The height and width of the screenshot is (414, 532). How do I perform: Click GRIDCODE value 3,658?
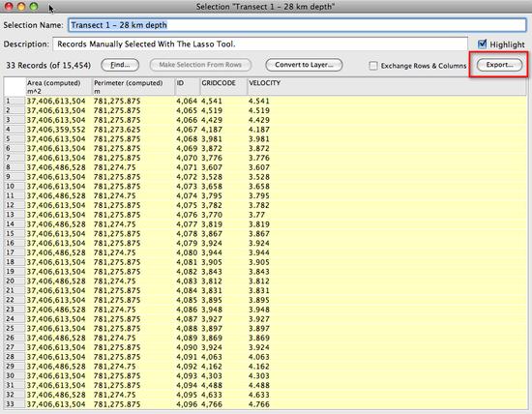(x=212, y=187)
